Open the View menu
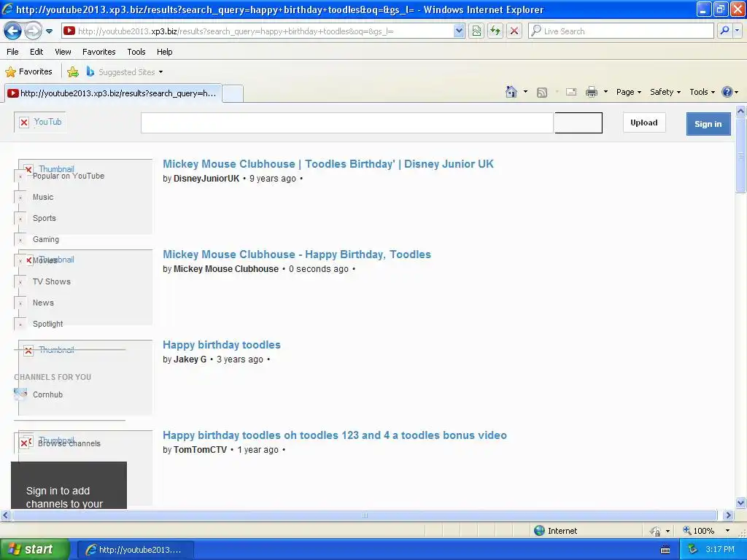 63,52
